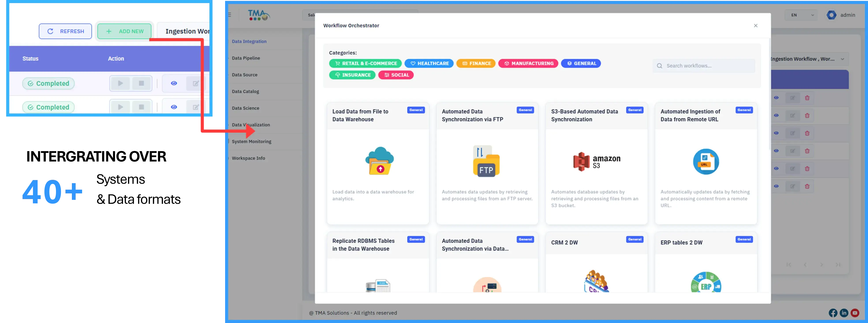Click the cloud file upload icon
Image resolution: width=868 pixels, height=323 pixels.
point(379,161)
